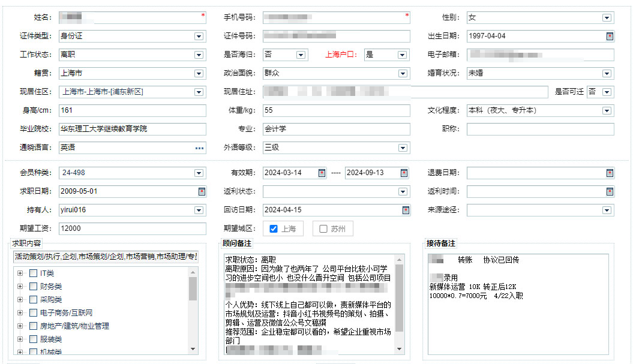Expand the 电子商务/互联网 tree node

pos(20,313)
